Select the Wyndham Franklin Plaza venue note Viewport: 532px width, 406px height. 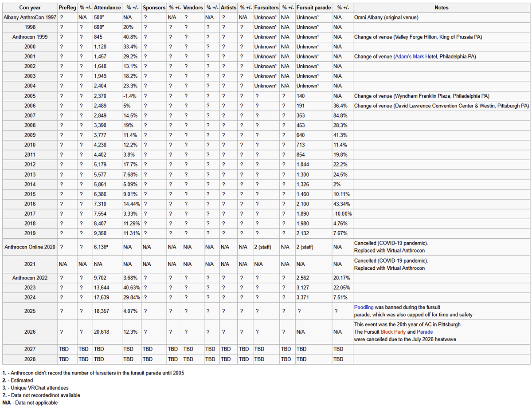click(422, 96)
